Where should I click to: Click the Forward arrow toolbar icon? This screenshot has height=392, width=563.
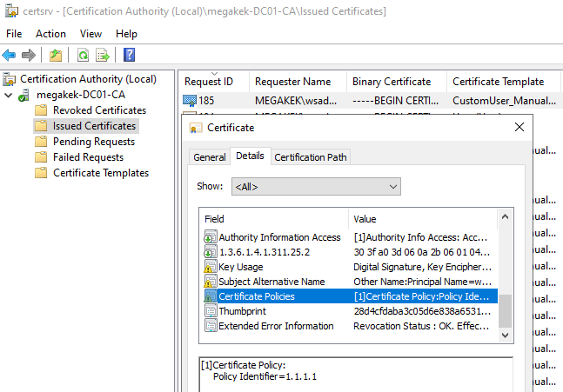click(x=29, y=56)
